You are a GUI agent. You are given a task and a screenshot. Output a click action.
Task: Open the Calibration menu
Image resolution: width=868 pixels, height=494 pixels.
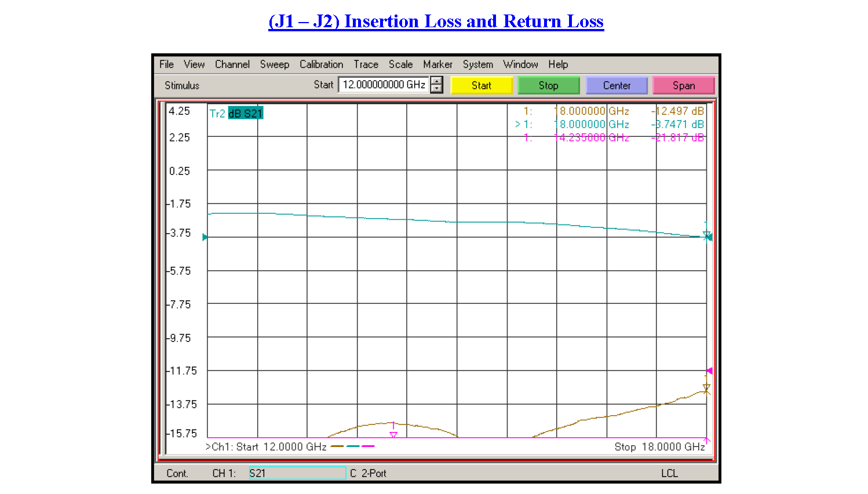[321, 64]
